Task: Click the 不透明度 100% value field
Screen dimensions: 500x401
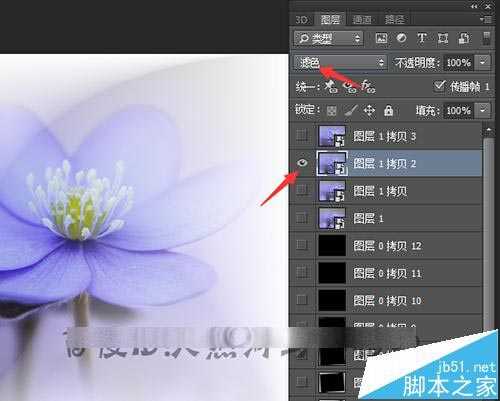Action: [459, 62]
